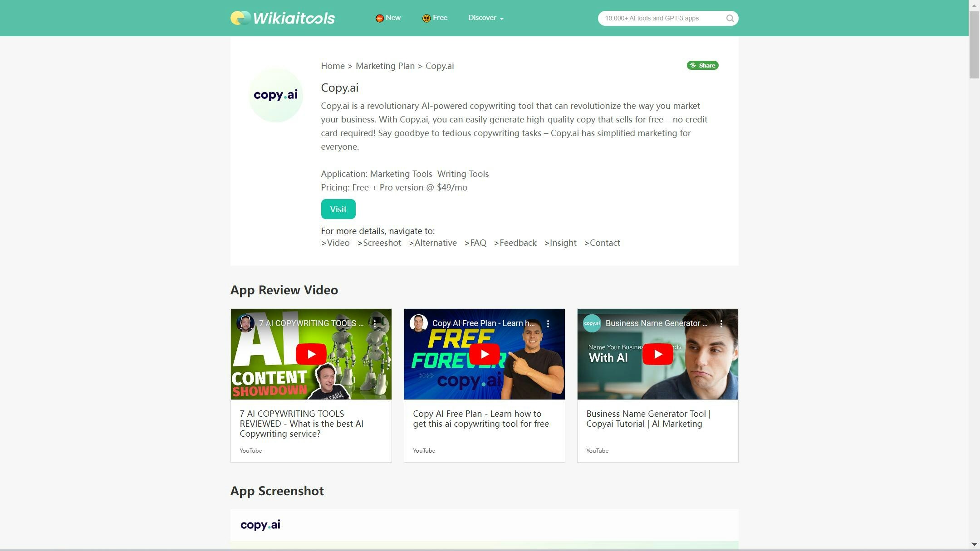
Task: Click the Free badge icon in navbar
Action: pyautogui.click(x=426, y=18)
